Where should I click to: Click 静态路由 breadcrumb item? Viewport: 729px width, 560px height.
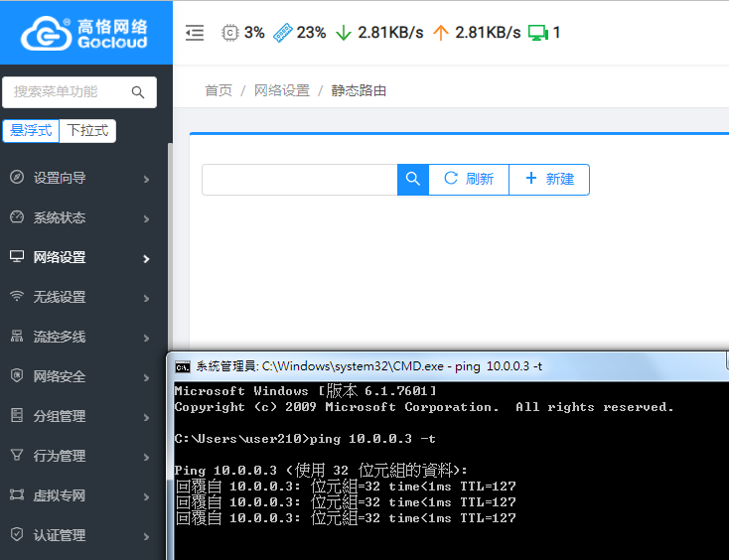pos(359,90)
